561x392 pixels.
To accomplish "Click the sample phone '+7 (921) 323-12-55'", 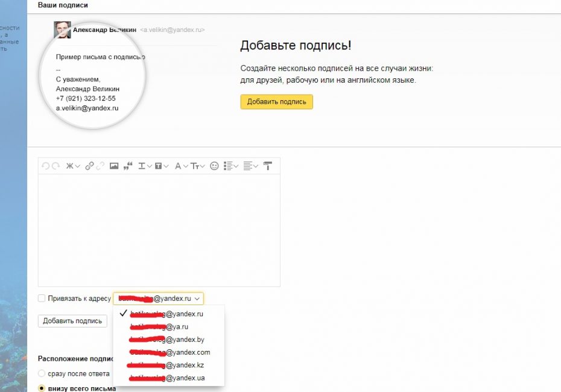I will click(86, 98).
